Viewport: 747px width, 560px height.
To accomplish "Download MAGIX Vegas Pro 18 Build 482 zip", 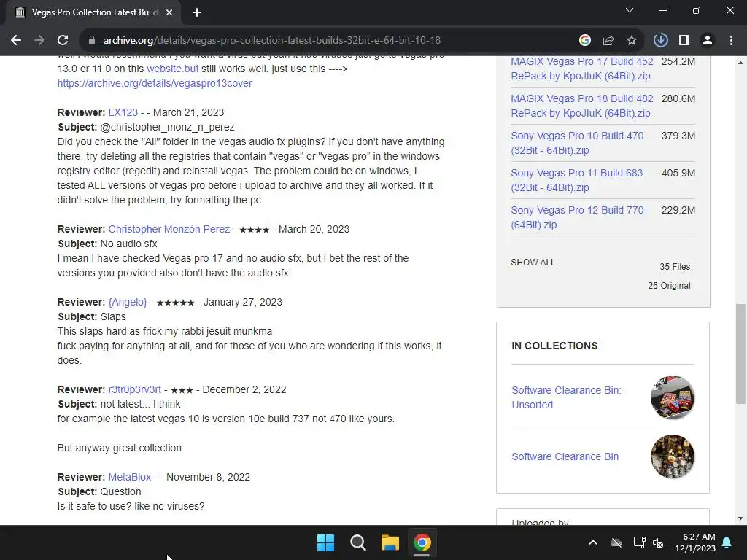I will click(581, 106).
